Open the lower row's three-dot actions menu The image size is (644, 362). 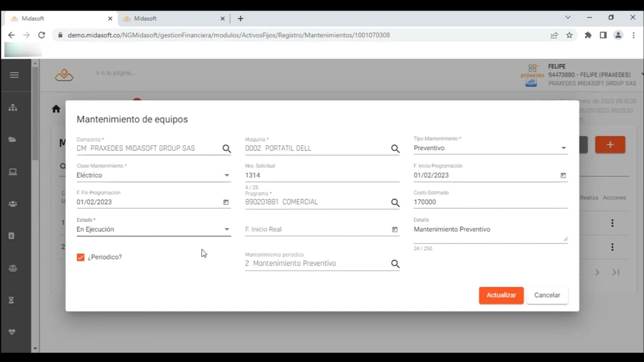point(612,247)
